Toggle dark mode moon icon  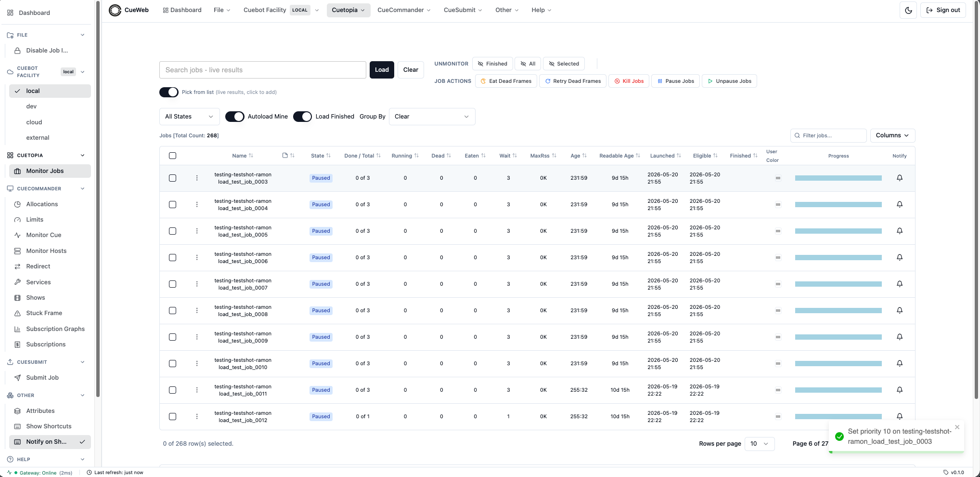pyautogui.click(x=908, y=10)
